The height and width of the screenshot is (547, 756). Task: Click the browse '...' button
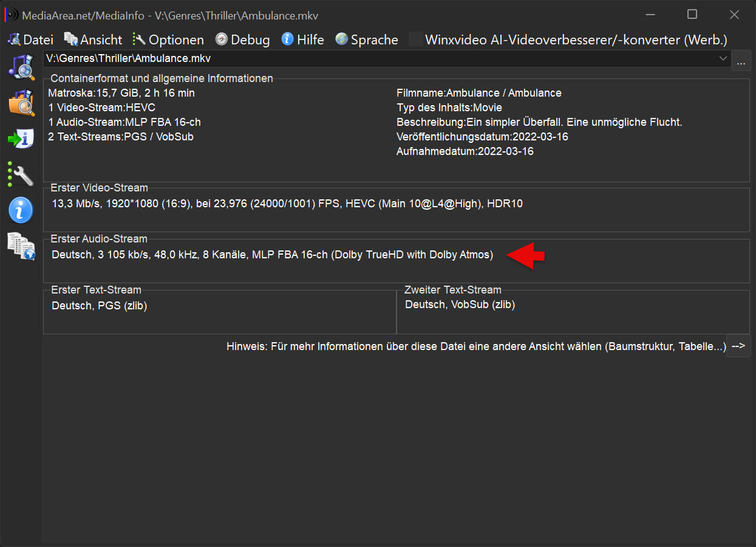pyautogui.click(x=741, y=61)
